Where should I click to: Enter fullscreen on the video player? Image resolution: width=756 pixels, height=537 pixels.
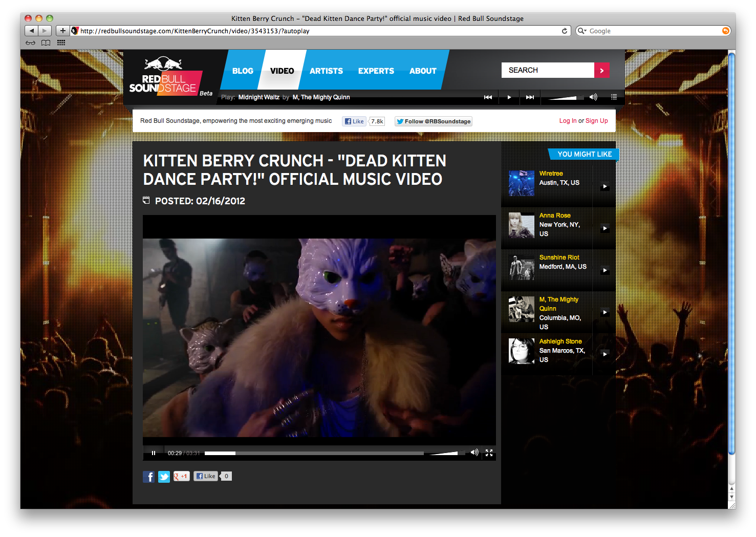click(x=489, y=453)
